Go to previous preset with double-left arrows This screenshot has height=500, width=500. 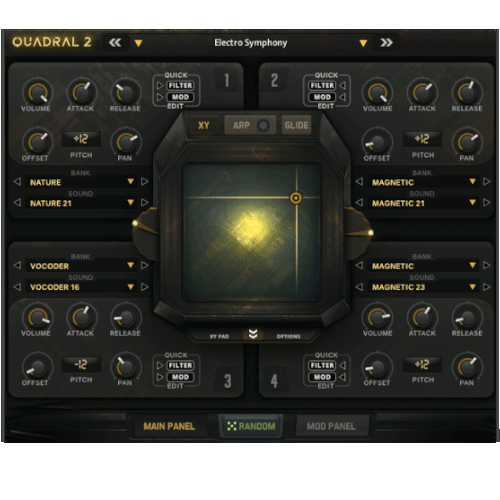pyautogui.click(x=115, y=43)
